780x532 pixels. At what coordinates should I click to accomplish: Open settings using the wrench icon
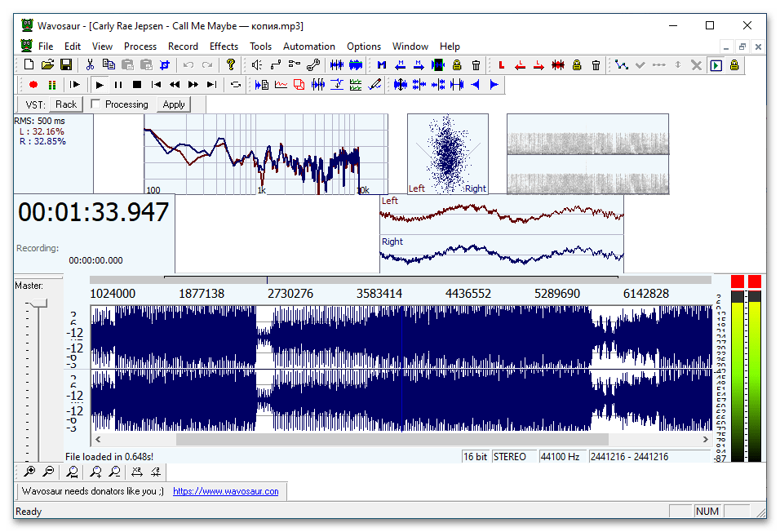313,64
